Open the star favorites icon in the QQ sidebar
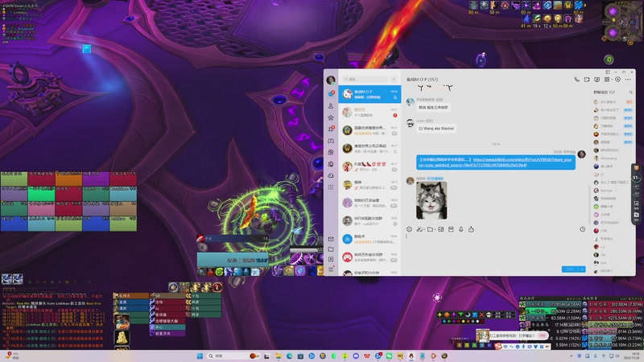 tap(331, 117)
